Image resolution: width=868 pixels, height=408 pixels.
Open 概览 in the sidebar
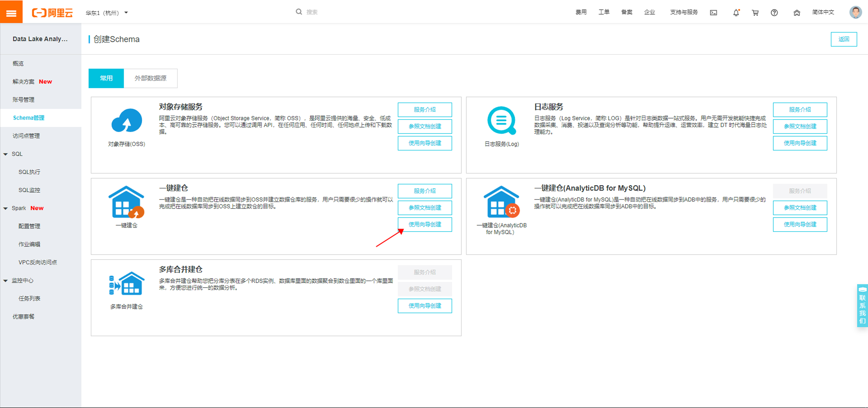pyautogui.click(x=18, y=63)
